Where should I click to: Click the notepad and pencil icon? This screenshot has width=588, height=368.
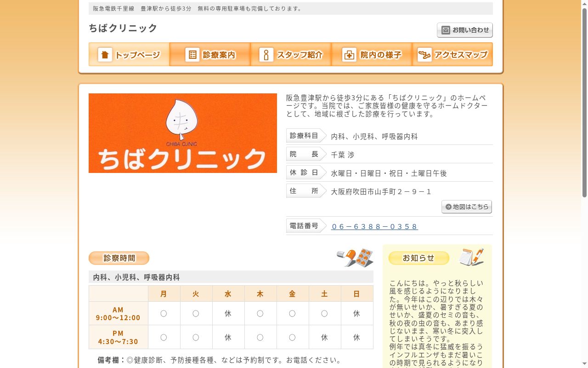tap(471, 257)
